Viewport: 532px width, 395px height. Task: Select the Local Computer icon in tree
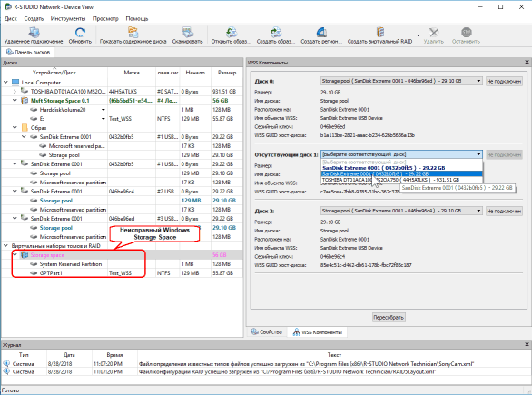(x=15, y=82)
